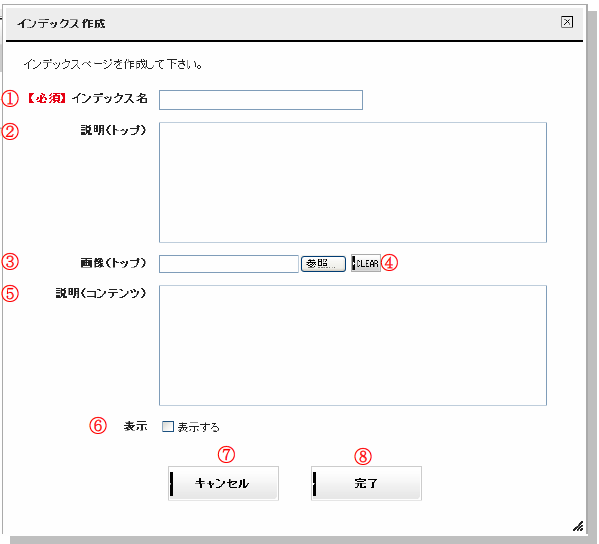This screenshot has height=544, width=599.
Task: Click the red circled number 7 marker
Action: 226,455
